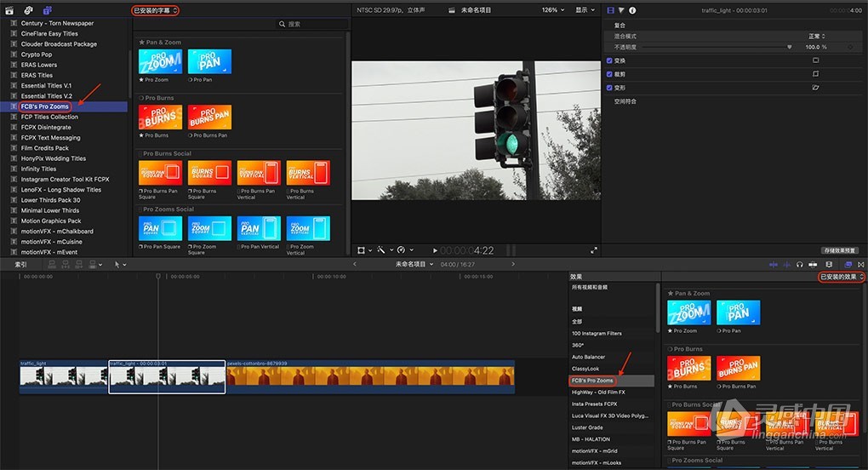The height and width of the screenshot is (470, 868).
Task: Open the Video inspector tab icon
Action: (611, 10)
